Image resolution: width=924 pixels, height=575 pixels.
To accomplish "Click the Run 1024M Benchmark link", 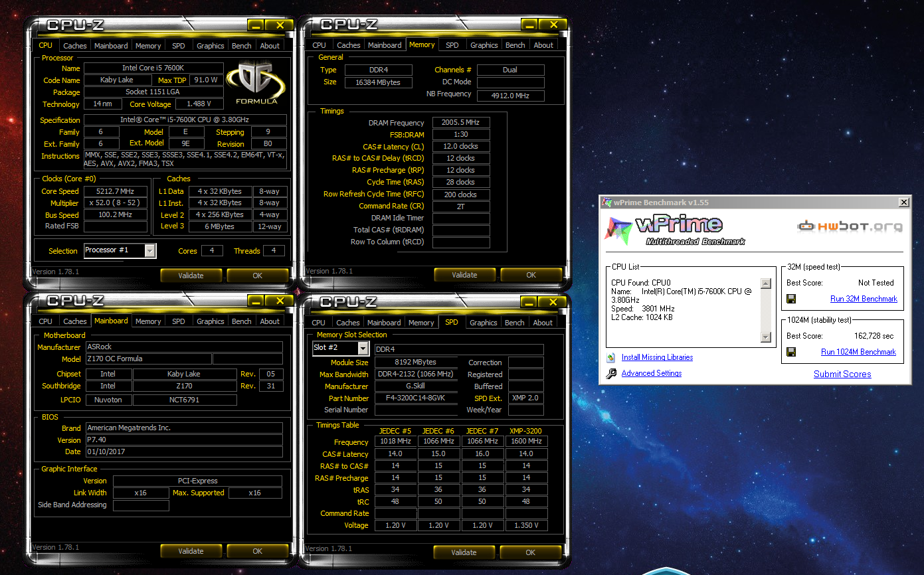I will pyautogui.click(x=858, y=352).
